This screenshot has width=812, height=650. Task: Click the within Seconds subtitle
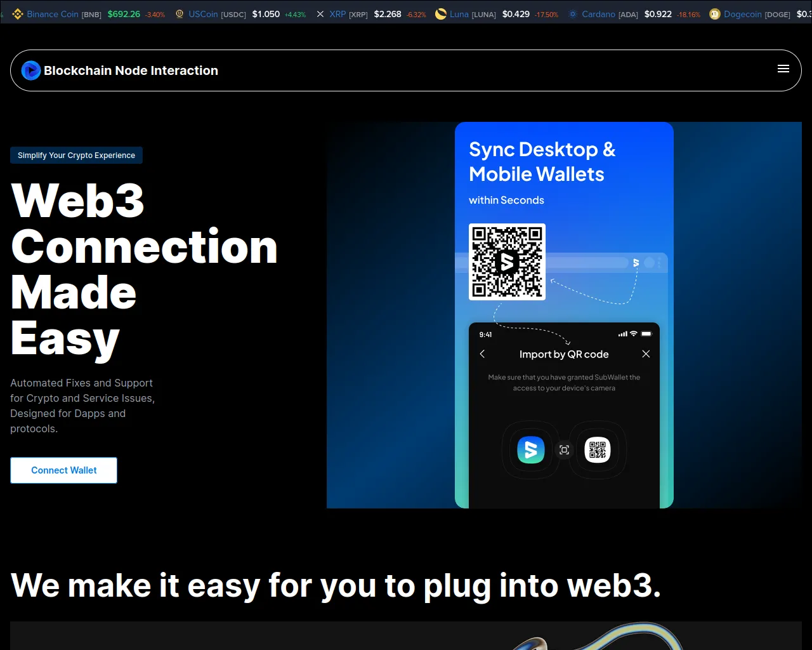506,200
